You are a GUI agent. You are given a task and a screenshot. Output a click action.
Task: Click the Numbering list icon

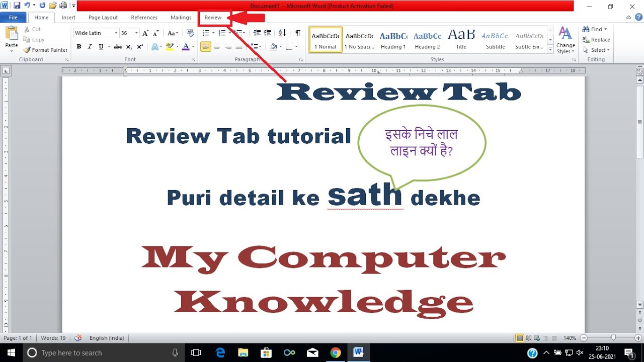(x=222, y=33)
